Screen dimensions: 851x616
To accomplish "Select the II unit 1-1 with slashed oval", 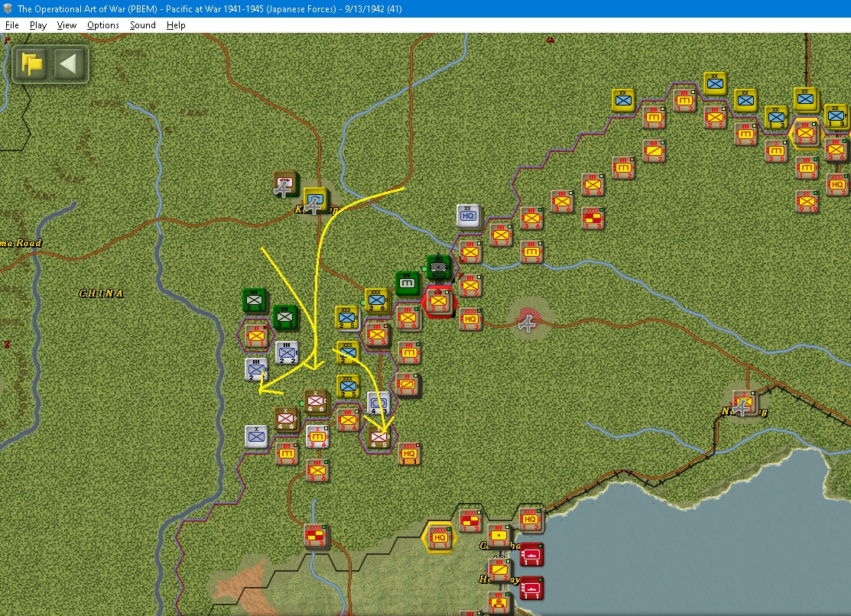I will pos(407,384).
